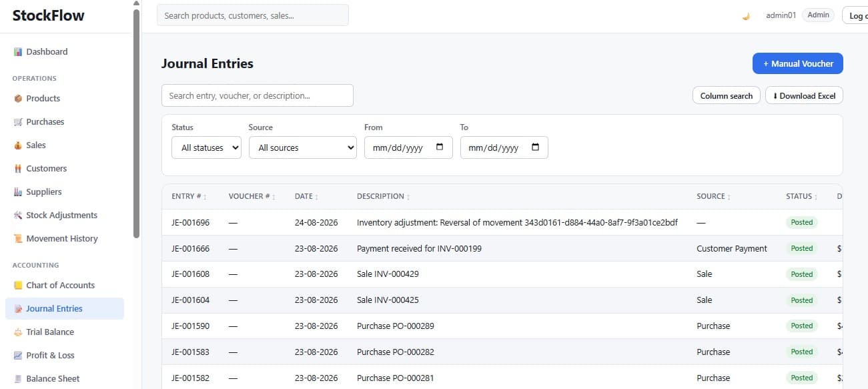Click the Chart of Accounts ledger icon
868x389 pixels.
[x=18, y=286]
